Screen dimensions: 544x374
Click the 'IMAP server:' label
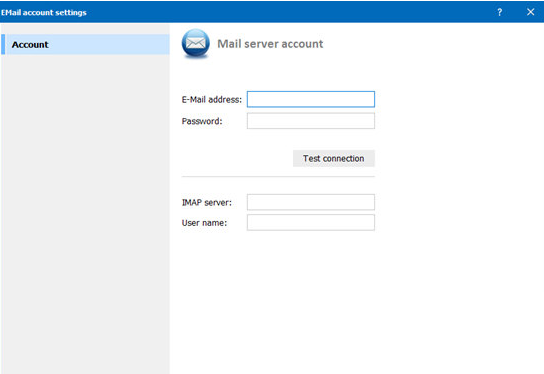pos(207,202)
